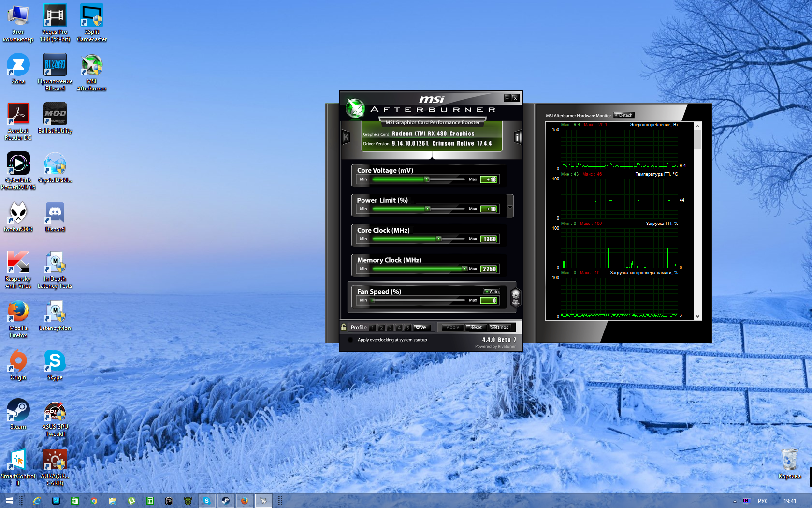
Task: Click the Fan Speed slider track
Action: pos(419,300)
